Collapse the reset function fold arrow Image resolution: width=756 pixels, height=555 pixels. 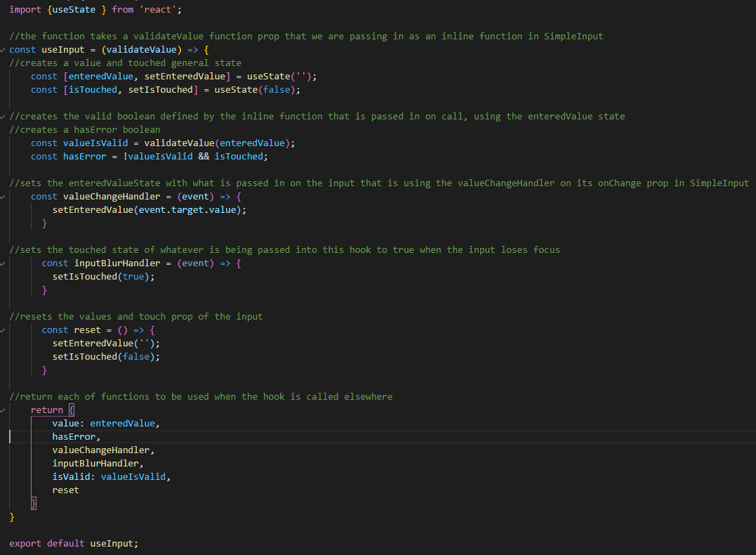point(4,329)
